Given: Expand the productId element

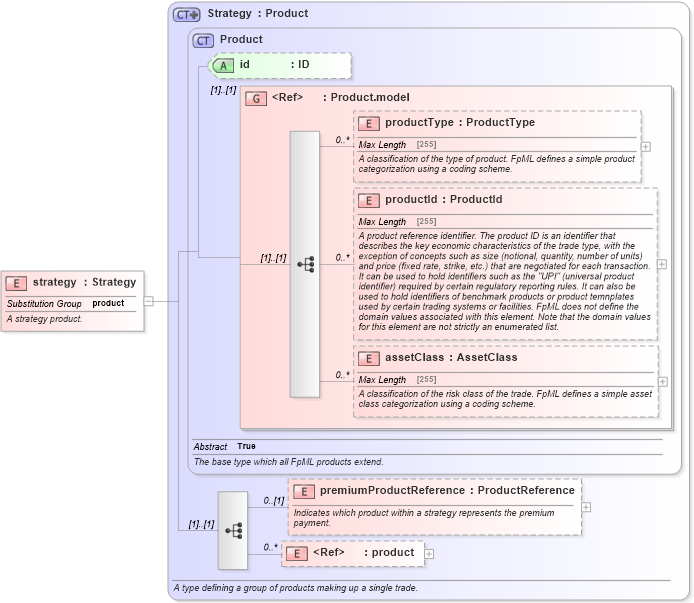Looking at the screenshot, I should [x=662, y=264].
